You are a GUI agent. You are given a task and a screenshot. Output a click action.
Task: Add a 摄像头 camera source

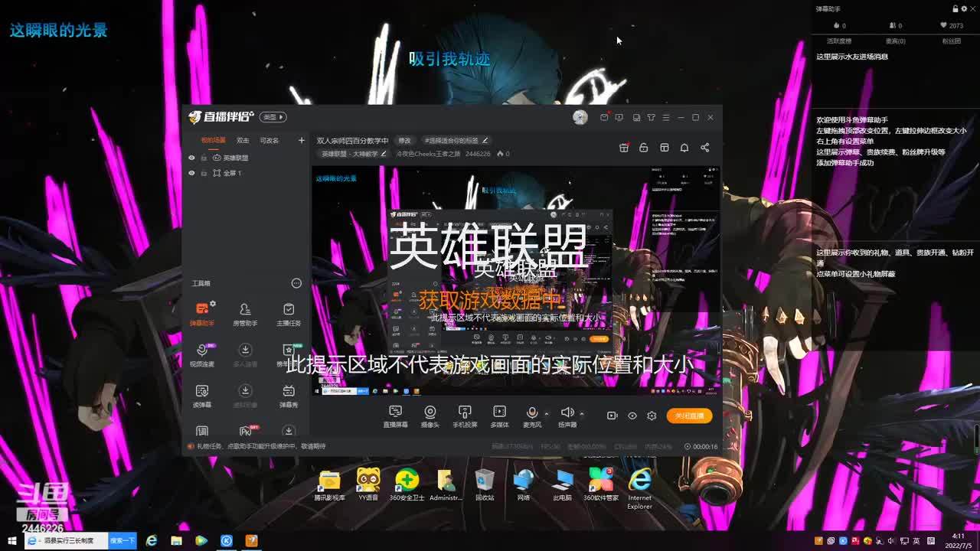430,416
